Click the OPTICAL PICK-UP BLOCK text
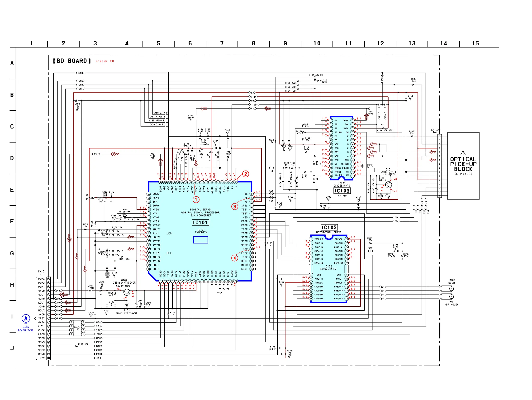Image resolution: width=532 pixels, height=400 pixels. coord(463,164)
